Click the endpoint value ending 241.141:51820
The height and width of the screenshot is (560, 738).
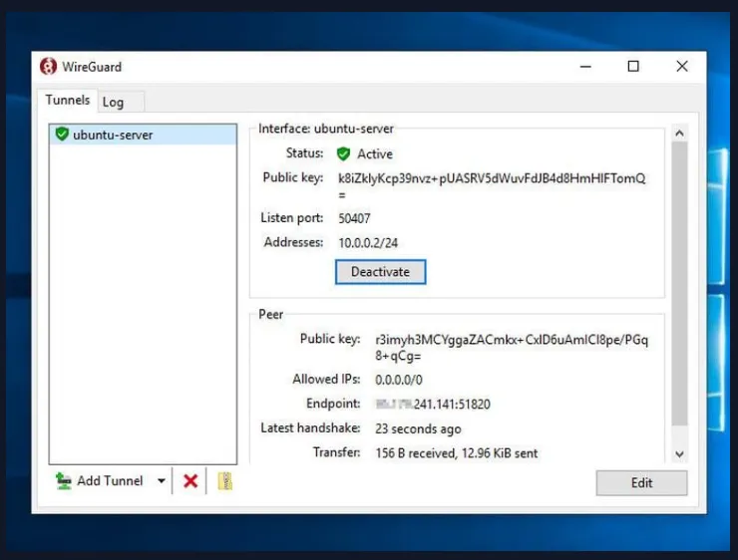click(433, 404)
